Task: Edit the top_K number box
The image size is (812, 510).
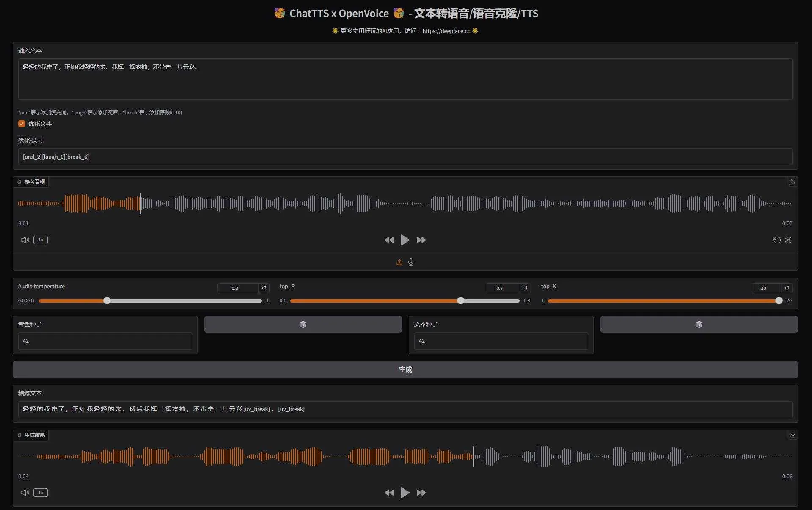Action: click(766, 288)
